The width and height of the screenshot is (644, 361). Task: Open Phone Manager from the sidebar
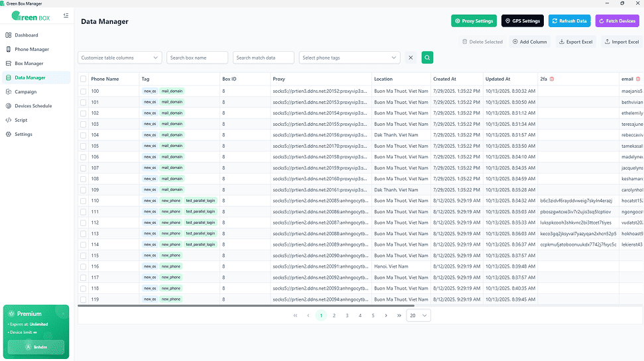(x=36, y=49)
